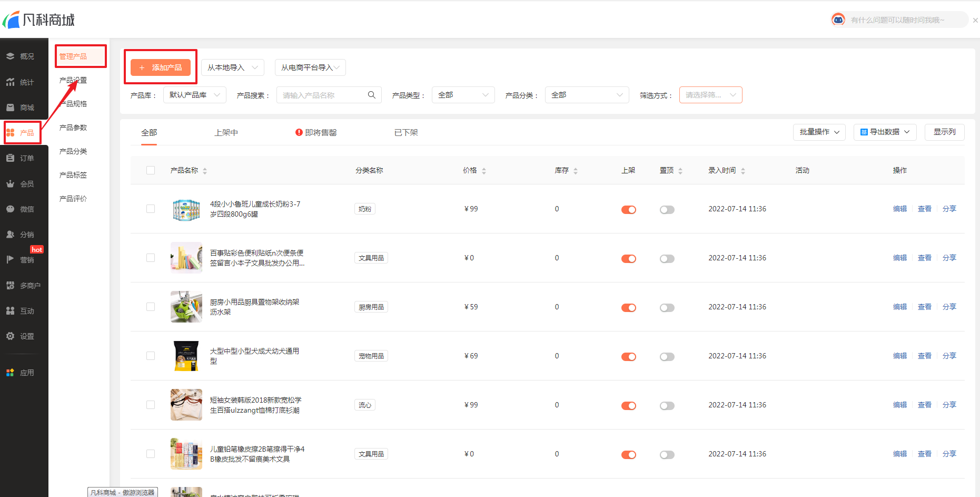Image resolution: width=980 pixels, height=497 pixels.
Task: Click the 请输入产品名称 search field
Action: [321, 95]
